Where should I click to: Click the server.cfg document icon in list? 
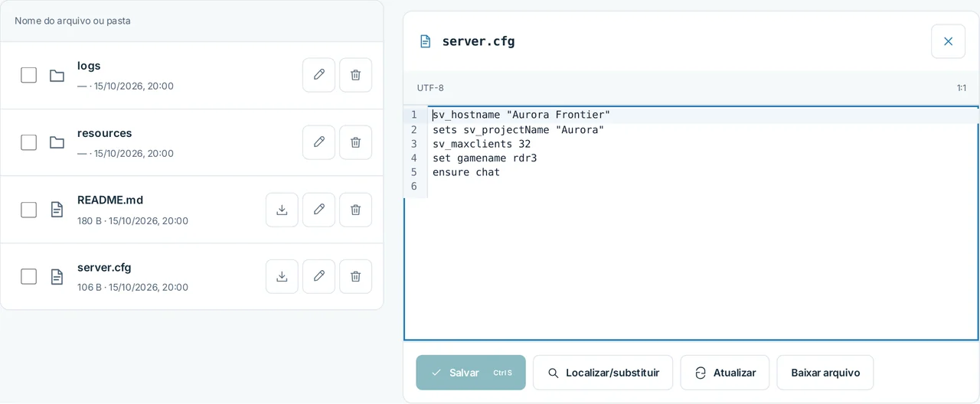point(57,276)
